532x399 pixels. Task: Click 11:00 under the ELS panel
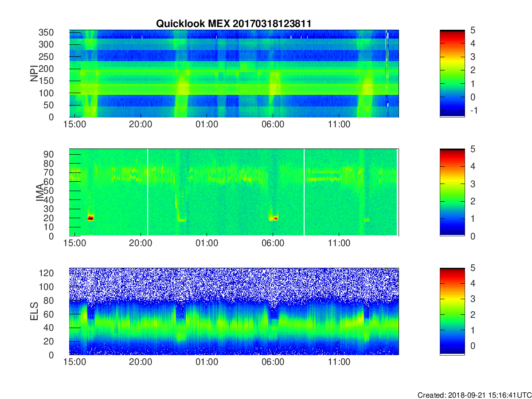(339, 362)
